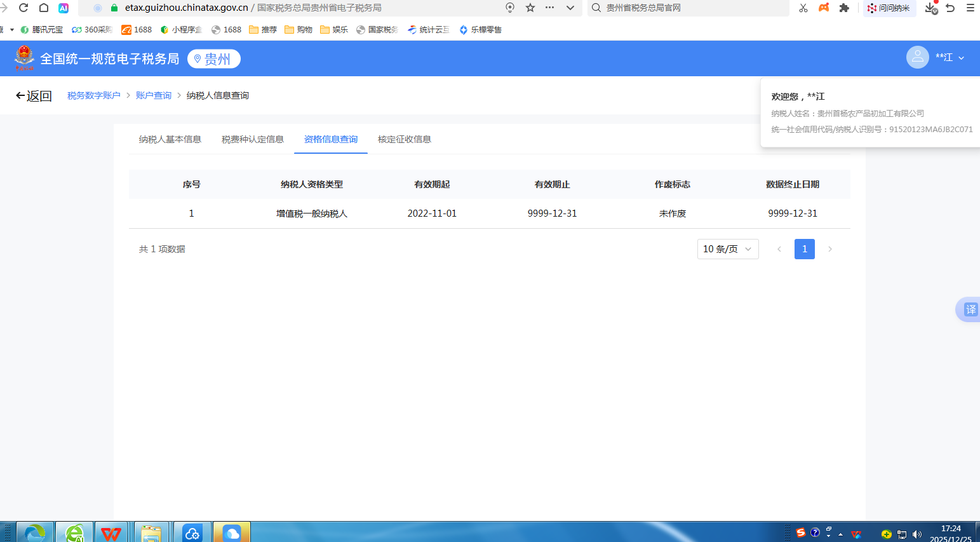Switch to the 纳税人基本信息 tab

[x=170, y=139]
